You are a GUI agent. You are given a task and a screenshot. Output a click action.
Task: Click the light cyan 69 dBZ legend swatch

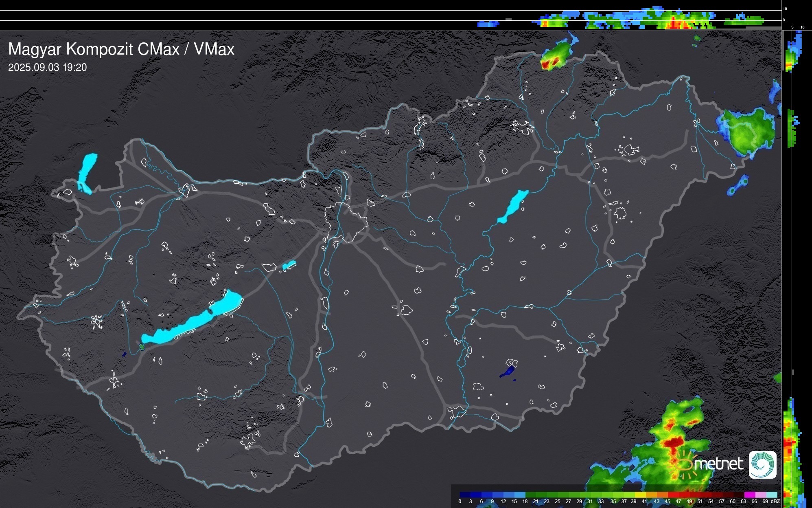[x=771, y=495]
